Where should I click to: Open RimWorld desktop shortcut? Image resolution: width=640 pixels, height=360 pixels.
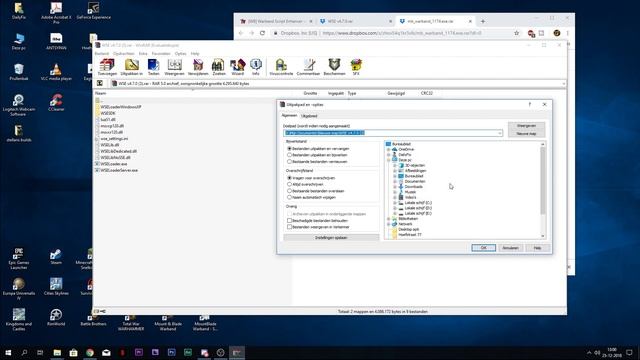tap(56, 317)
